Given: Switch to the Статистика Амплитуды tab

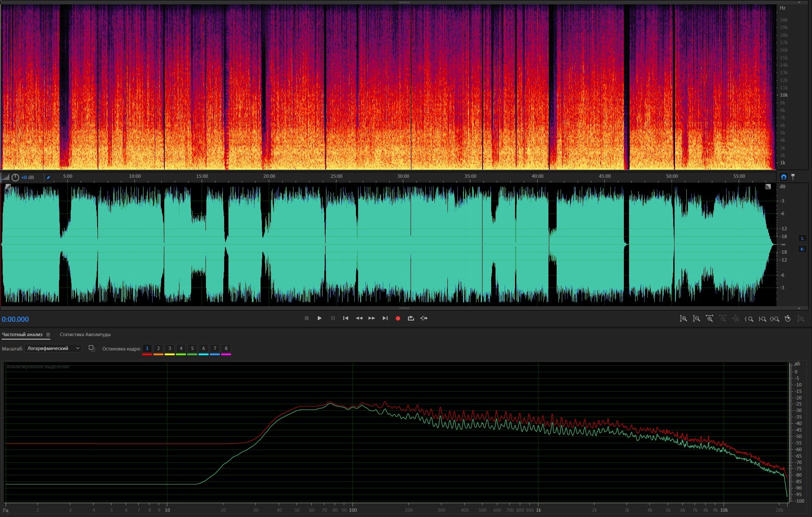Looking at the screenshot, I should tap(85, 334).
